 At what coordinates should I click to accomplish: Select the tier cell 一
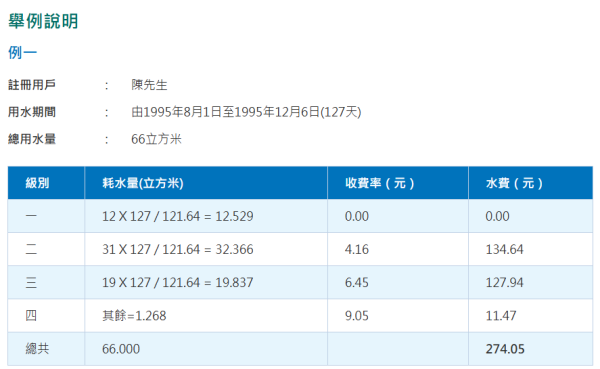[31, 216]
